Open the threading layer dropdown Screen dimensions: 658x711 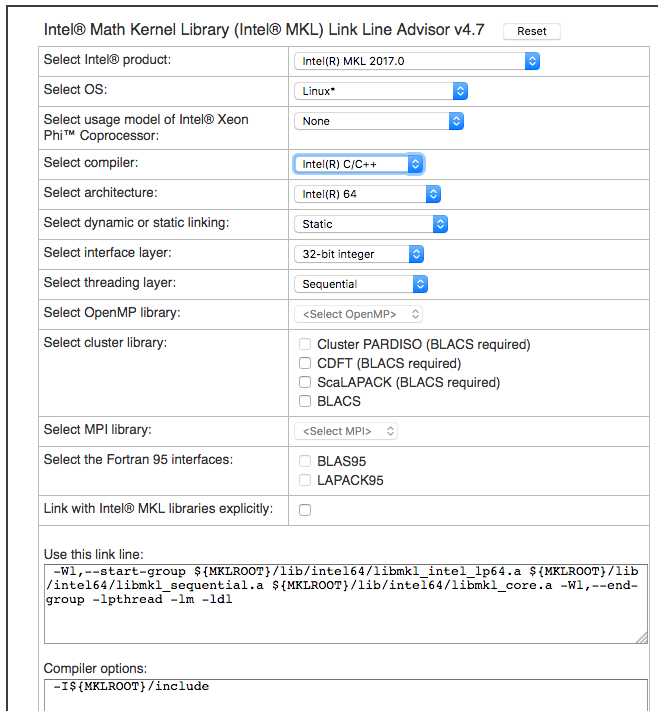pos(360,284)
